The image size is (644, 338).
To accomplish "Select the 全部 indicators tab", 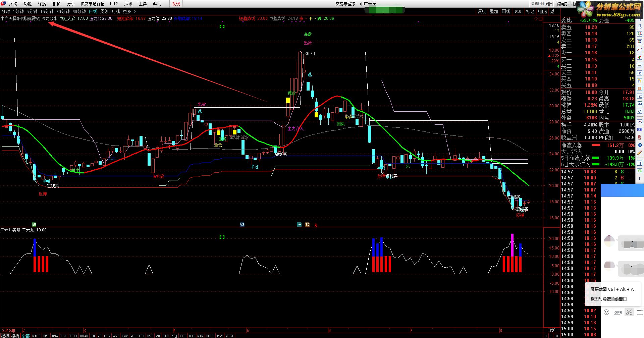I will pos(26,336).
